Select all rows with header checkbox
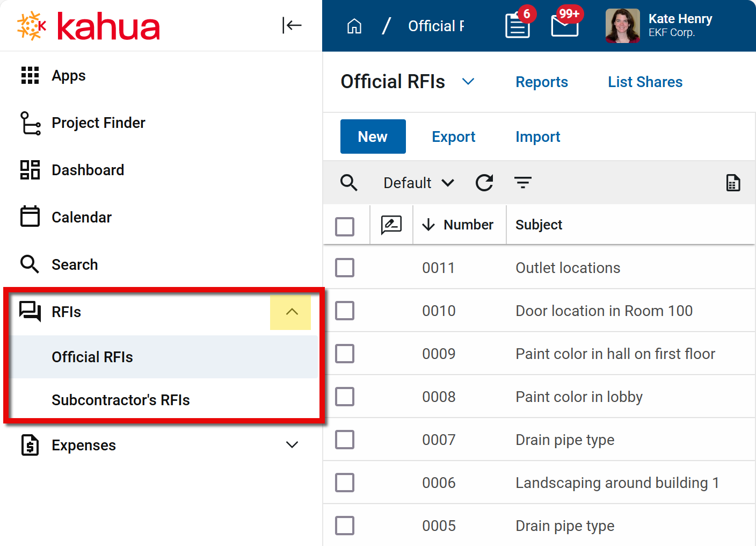 345,226
